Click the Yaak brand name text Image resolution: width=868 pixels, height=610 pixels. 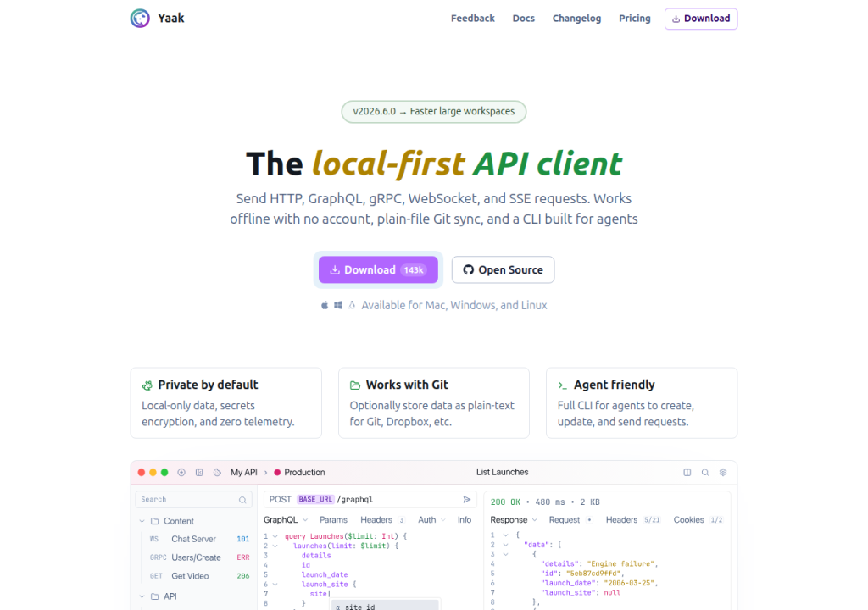point(171,19)
